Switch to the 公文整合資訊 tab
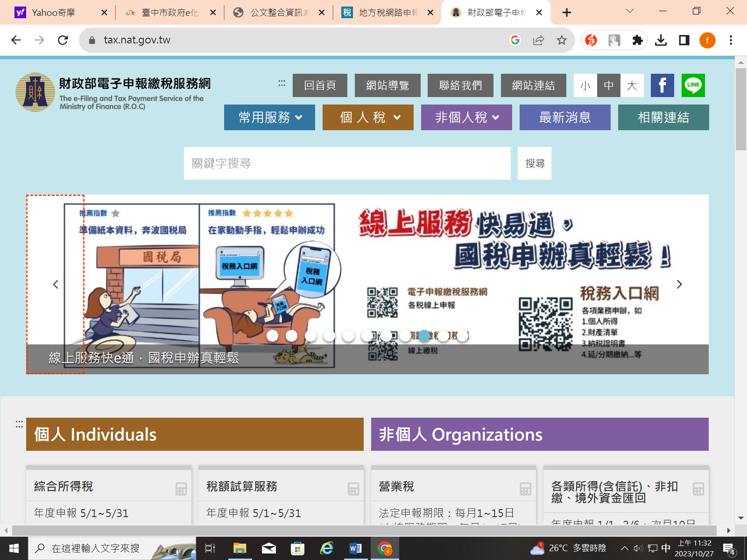This screenshot has height=560, width=747. click(x=279, y=13)
